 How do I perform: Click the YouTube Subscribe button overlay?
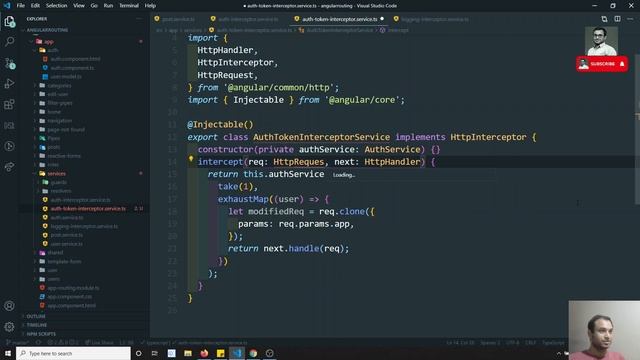click(602, 64)
